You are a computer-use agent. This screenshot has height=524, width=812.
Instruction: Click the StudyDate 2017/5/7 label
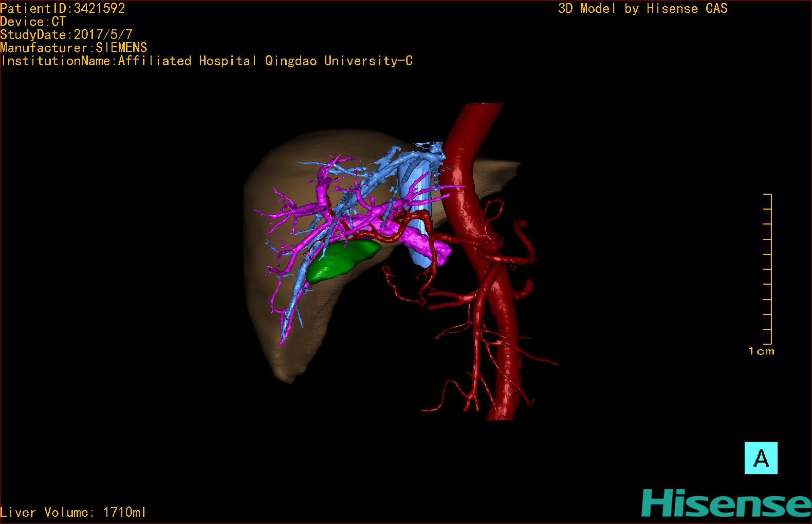[66, 35]
